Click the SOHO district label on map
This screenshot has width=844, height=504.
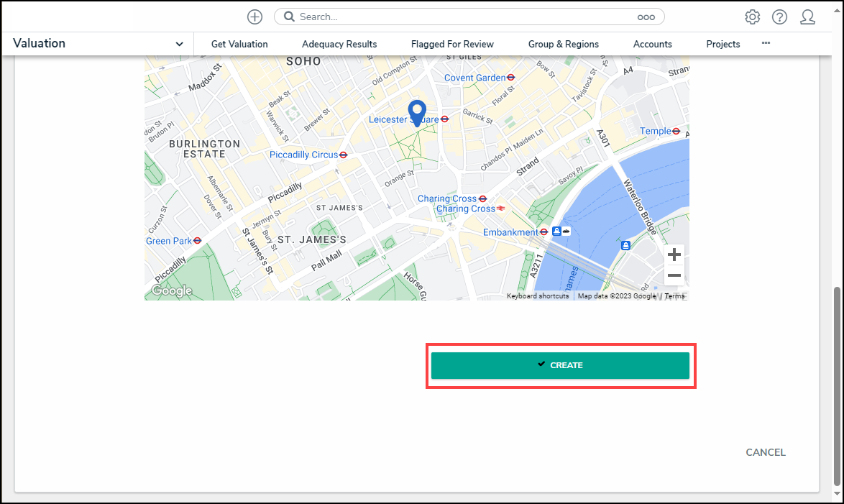click(x=303, y=61)
